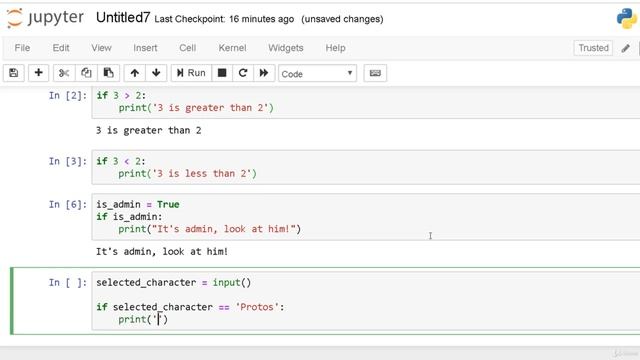Open the Insert menu
This screenshot has height=360, width=640.
145,48
